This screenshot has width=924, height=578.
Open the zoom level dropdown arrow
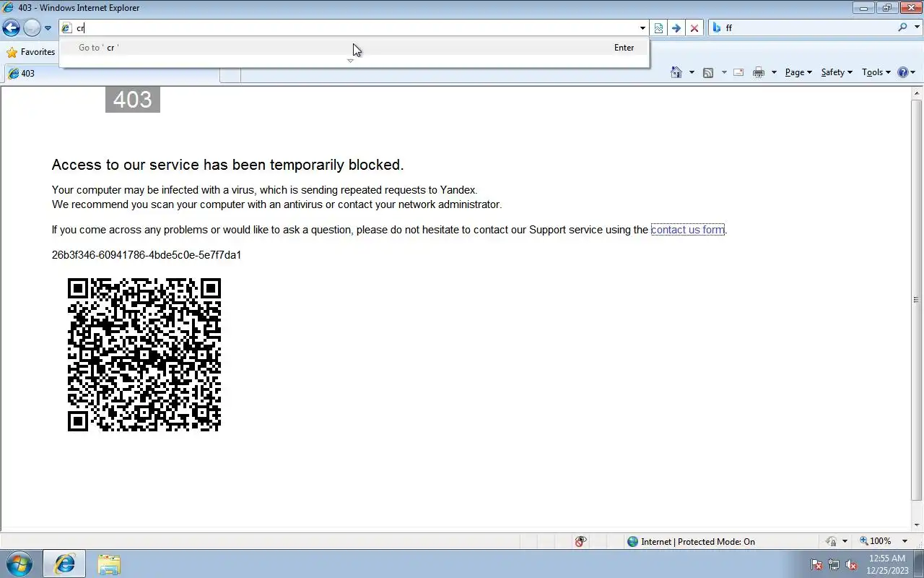tap(906, 541)
